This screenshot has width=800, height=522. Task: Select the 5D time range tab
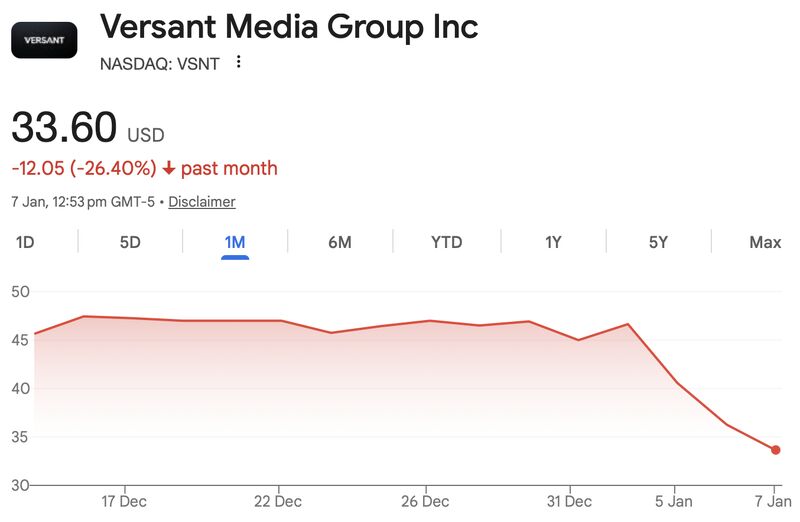pos(130,242)
